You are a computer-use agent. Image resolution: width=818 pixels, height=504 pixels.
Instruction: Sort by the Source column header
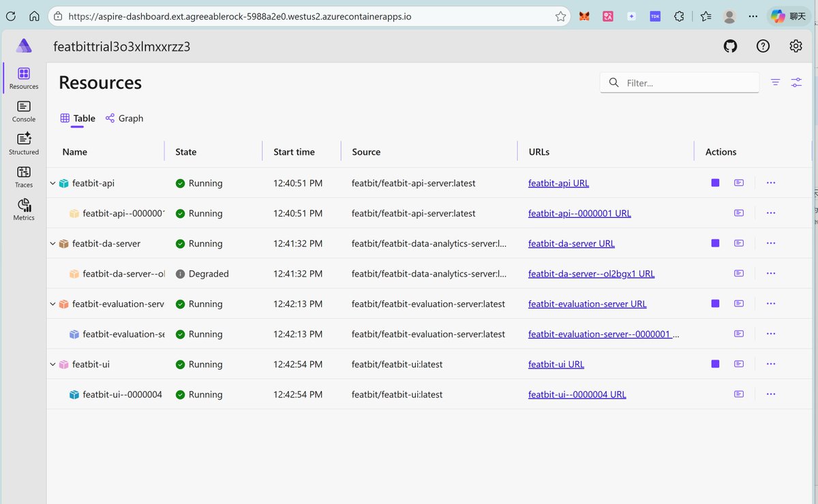(x=366, y=152)
